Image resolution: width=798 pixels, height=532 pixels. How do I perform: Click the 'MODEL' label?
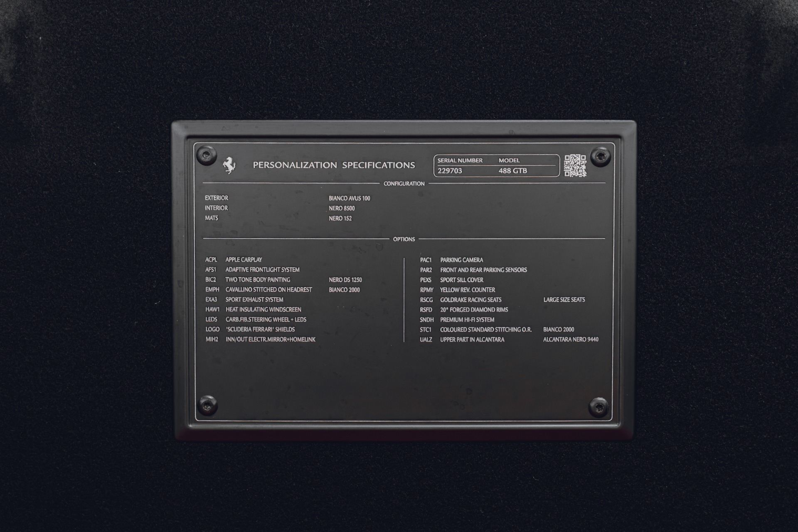pos(509,160)
